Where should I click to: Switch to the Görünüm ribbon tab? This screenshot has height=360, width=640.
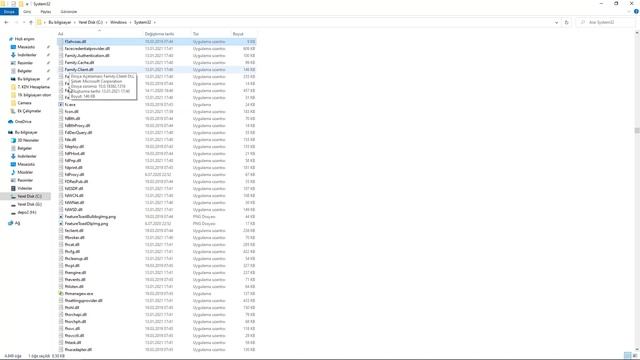tap(69, 12)
